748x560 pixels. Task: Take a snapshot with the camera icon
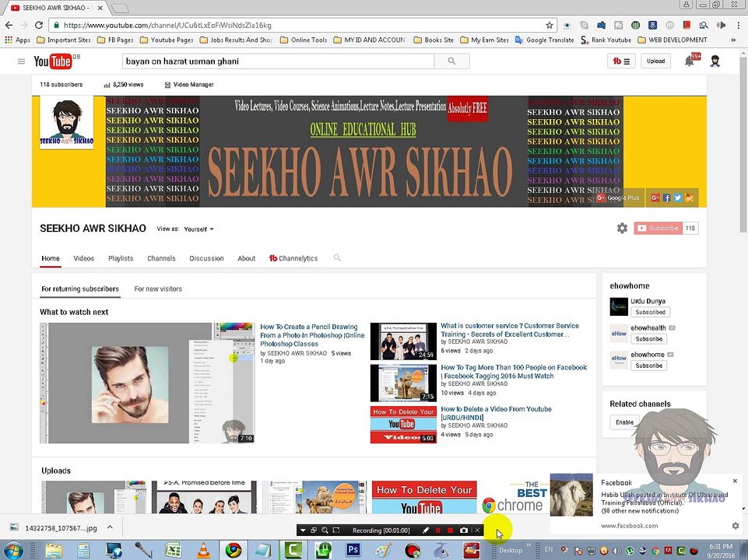(464, 530)
